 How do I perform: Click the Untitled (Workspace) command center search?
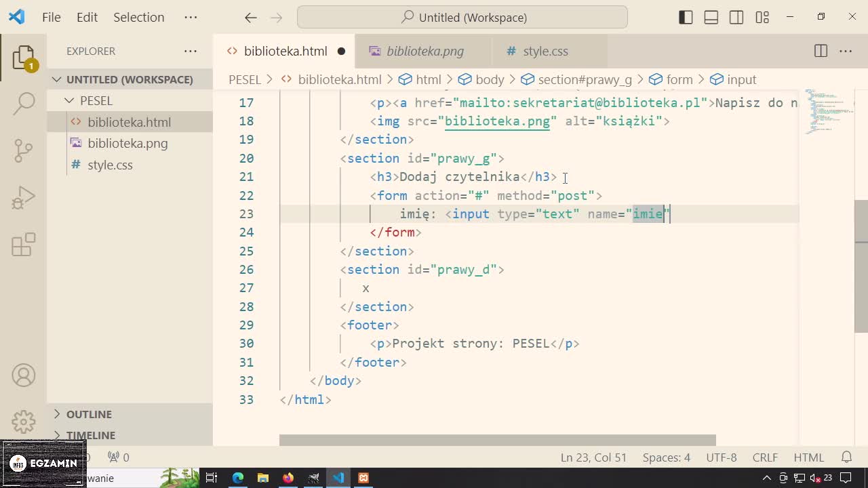pos(462,18)
